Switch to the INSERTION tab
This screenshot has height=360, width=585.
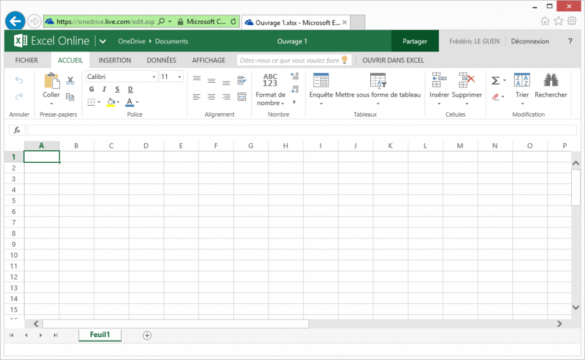tap(115, 60)
